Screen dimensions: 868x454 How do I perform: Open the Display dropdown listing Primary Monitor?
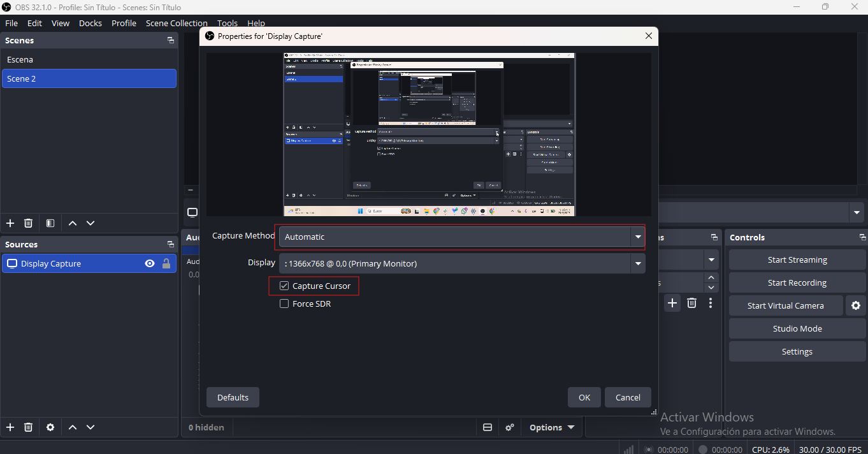coord(462,263)
